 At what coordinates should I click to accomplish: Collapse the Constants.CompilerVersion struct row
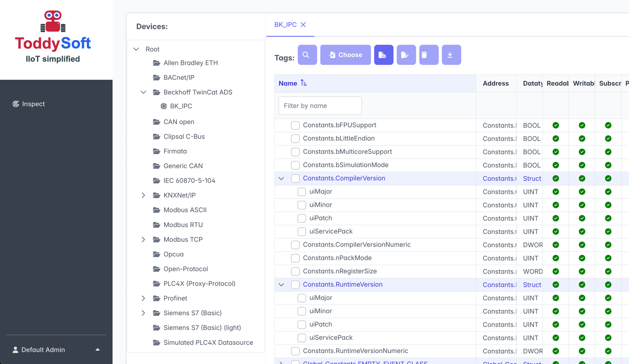click(x=281, y=178)
